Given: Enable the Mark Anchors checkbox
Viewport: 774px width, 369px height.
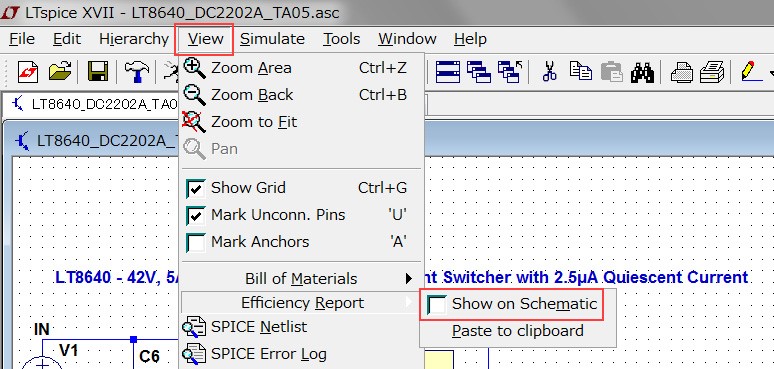Looking at the screenshot, I should pos(196,243).
